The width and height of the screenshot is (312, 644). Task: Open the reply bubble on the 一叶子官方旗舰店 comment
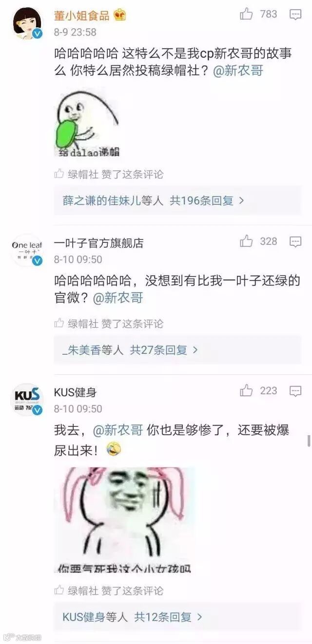[x=295, y=242]
